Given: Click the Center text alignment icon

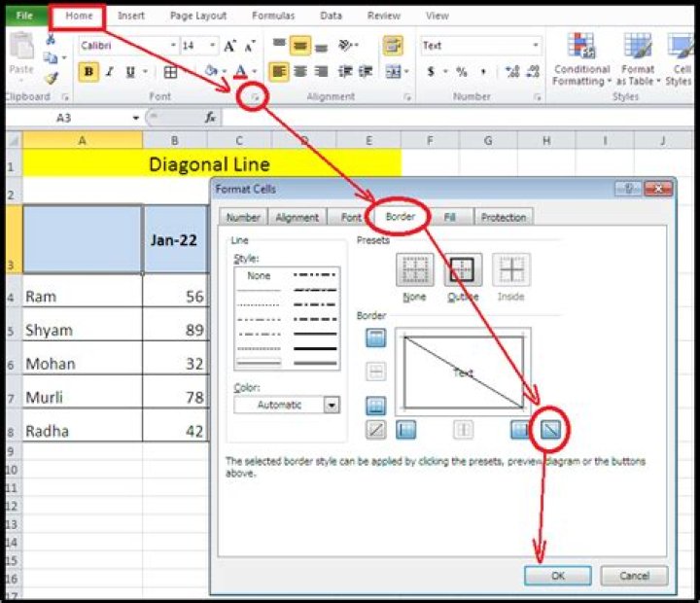Looking at the screenshot, I should click(x=300, y=71).
